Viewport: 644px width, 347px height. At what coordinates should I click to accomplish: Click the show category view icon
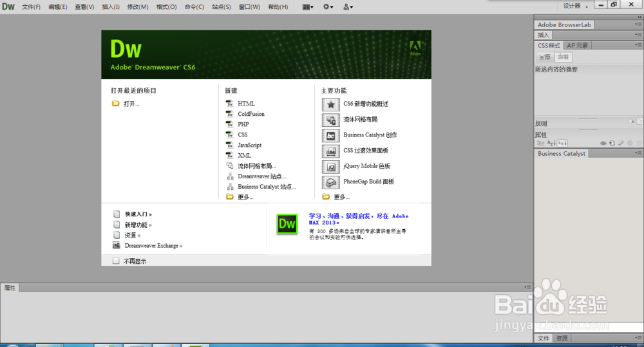540,143
